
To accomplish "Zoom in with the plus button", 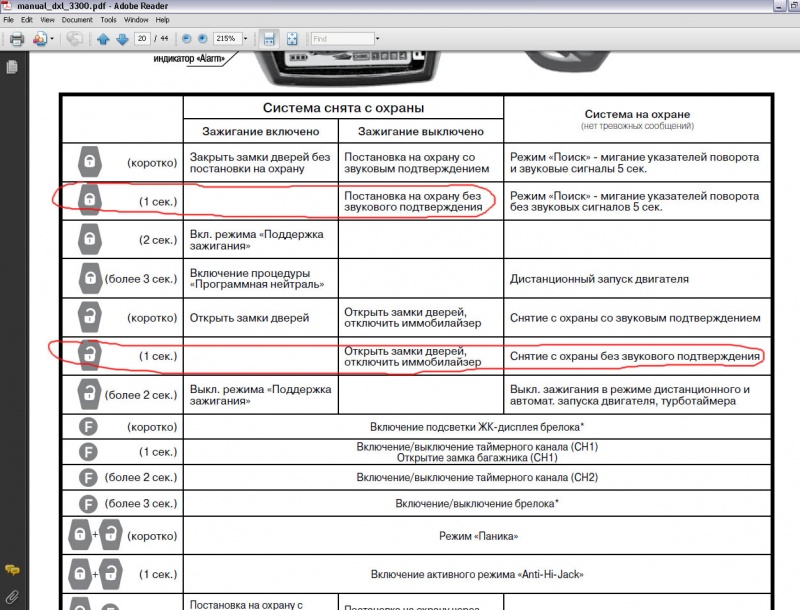I will pyautogui.click(x=202, y=39).
